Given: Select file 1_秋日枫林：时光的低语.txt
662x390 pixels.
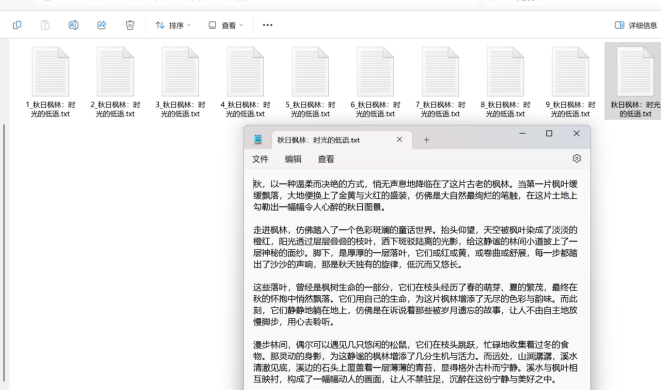Looking at the screenshot, I should [x=50, y=82].
